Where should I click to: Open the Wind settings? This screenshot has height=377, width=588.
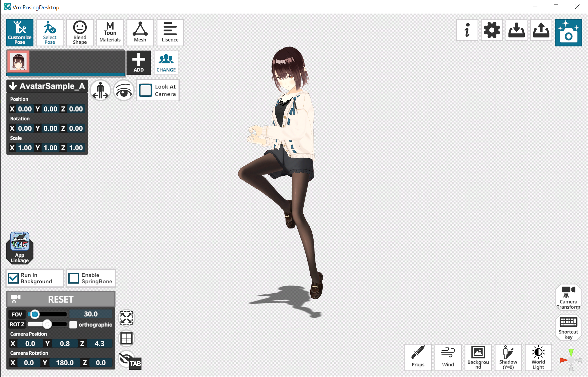point(448,357)
